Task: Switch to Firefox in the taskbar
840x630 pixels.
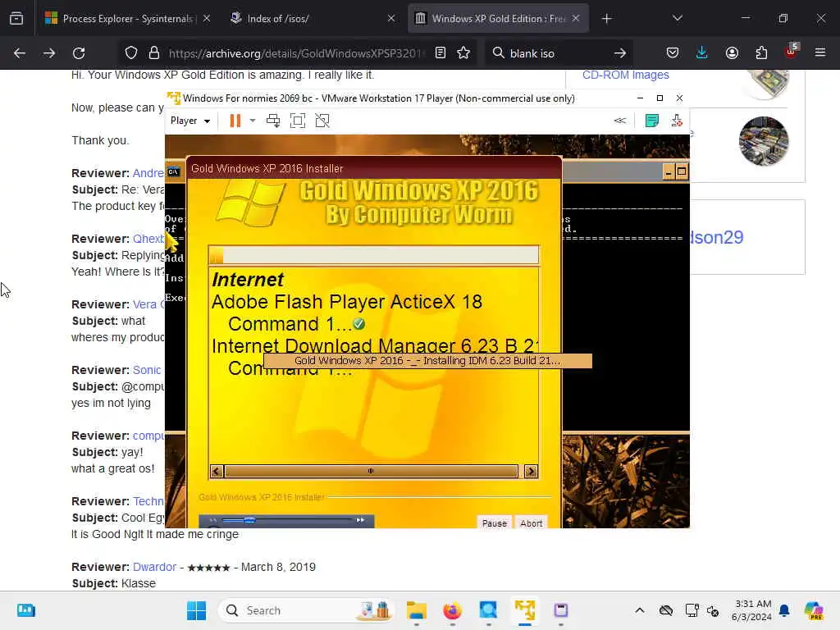Action: point(452,610)
